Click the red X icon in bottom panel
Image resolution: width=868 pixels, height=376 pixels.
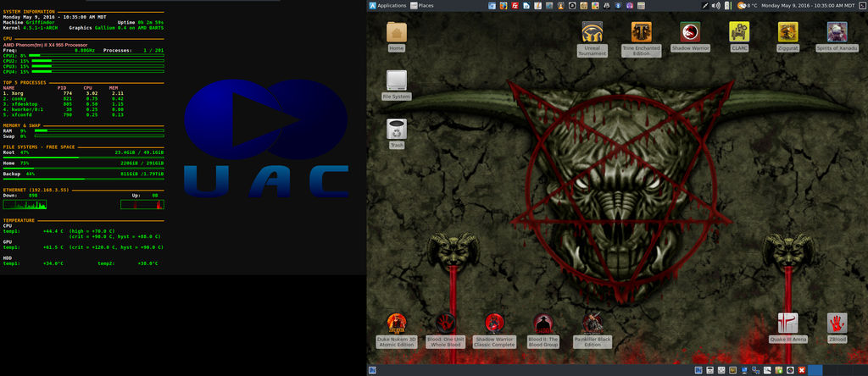(802, 370)
